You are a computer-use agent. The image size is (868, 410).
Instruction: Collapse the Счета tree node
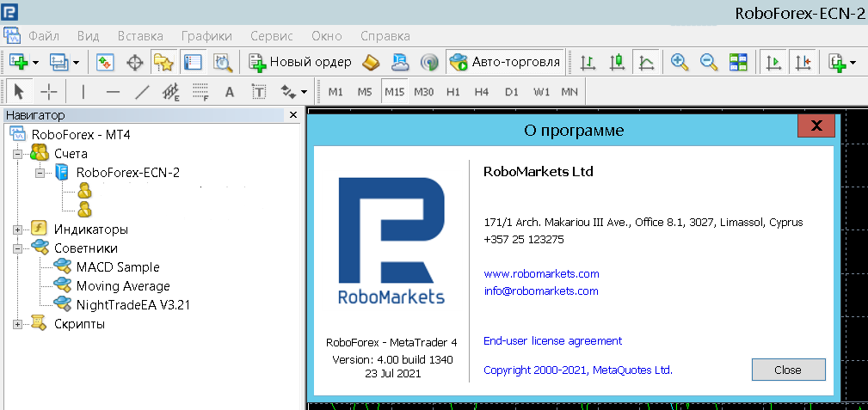[18, 154]
